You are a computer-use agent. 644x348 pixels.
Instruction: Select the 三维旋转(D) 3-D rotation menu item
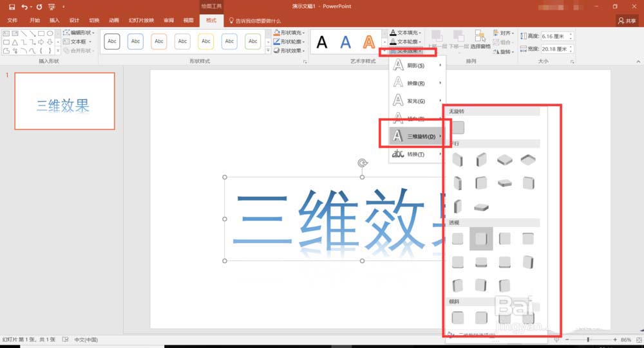(417, 136)
